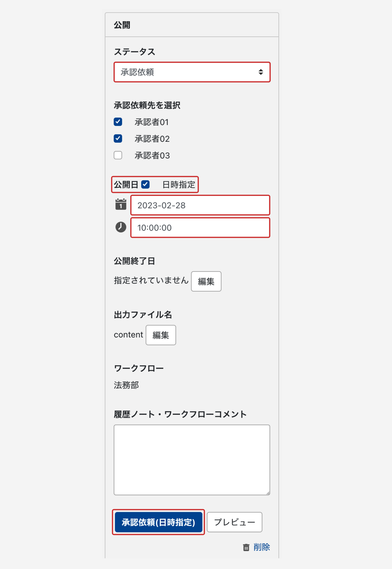
Task: Click the up-down arrows in the status selector
Action: [x=261, y=72]
